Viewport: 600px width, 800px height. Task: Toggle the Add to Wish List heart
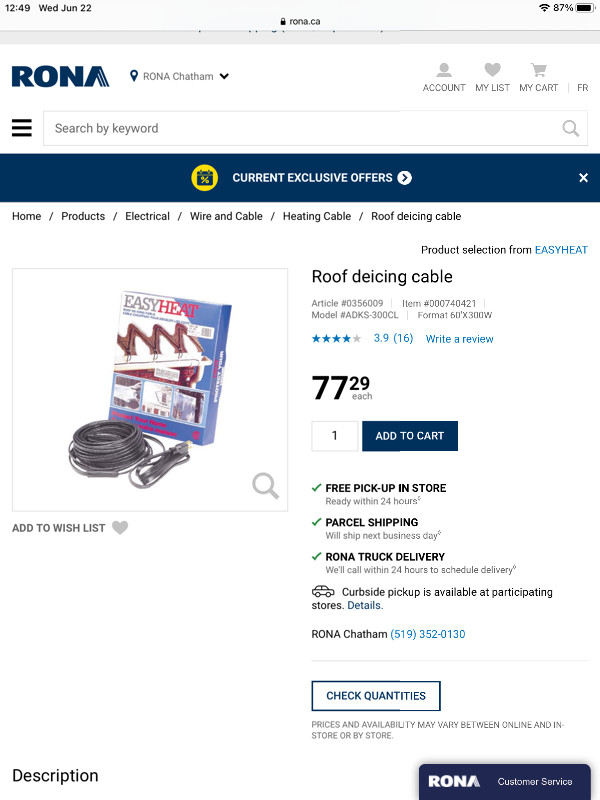[x=119, y=528]
